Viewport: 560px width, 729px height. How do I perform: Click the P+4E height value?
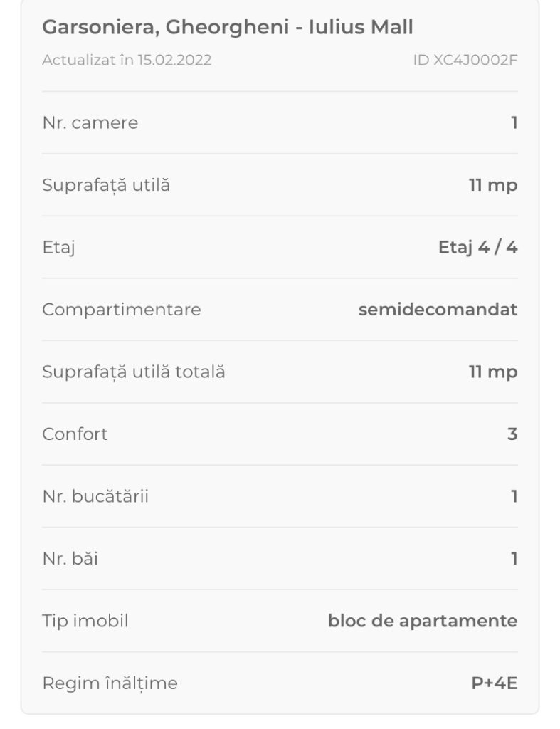(x=495, y=683)
